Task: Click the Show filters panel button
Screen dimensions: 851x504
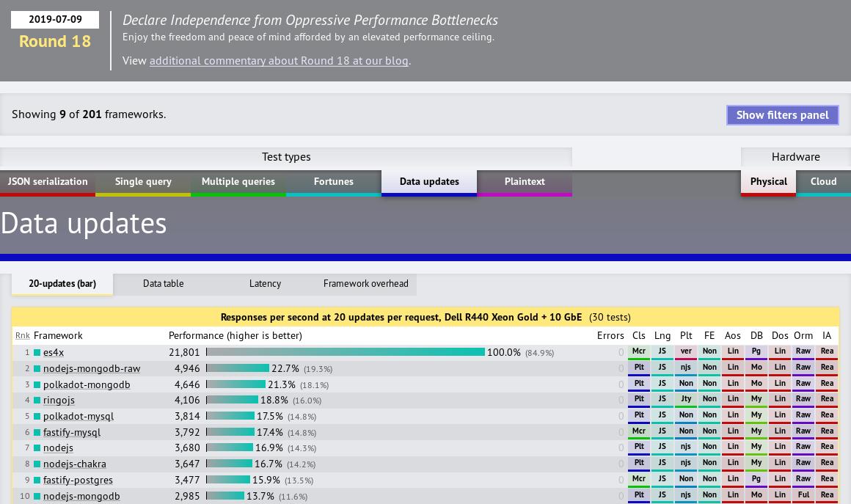Action: pos(782,115)
